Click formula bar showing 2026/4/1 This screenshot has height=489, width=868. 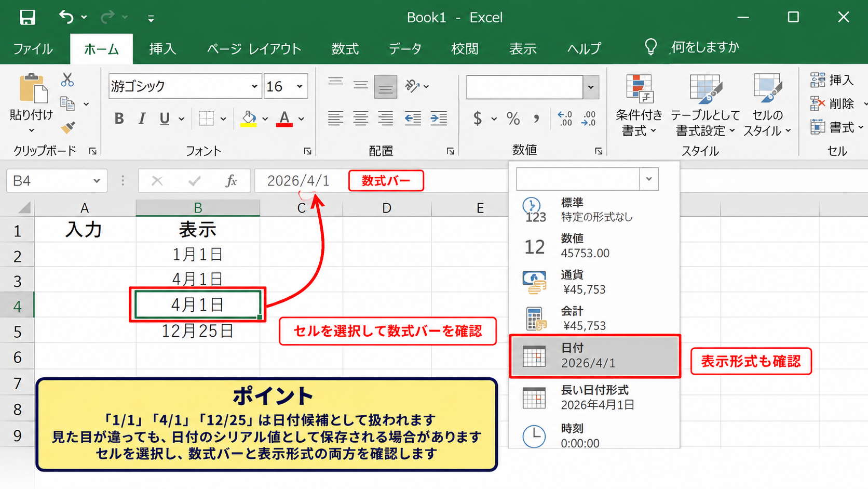[299, 181]
